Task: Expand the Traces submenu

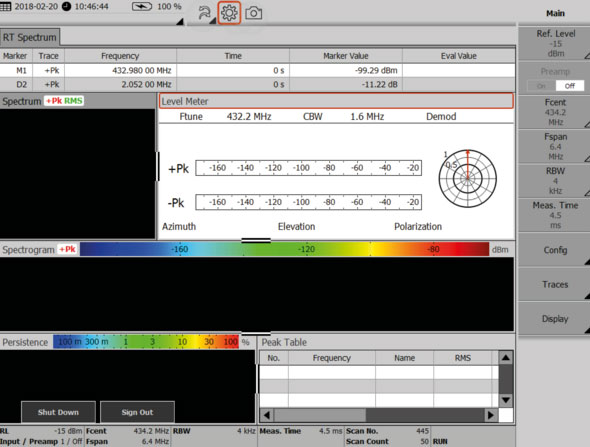Action: [x=555, y=284]
